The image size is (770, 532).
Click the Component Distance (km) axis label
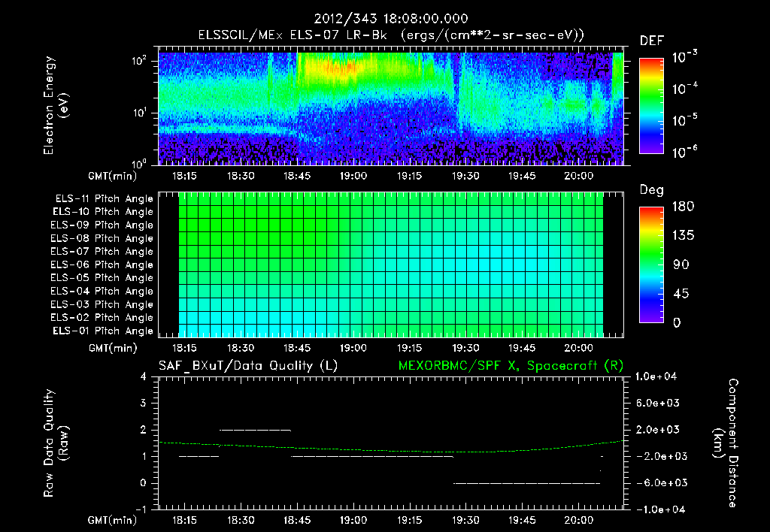726,443
